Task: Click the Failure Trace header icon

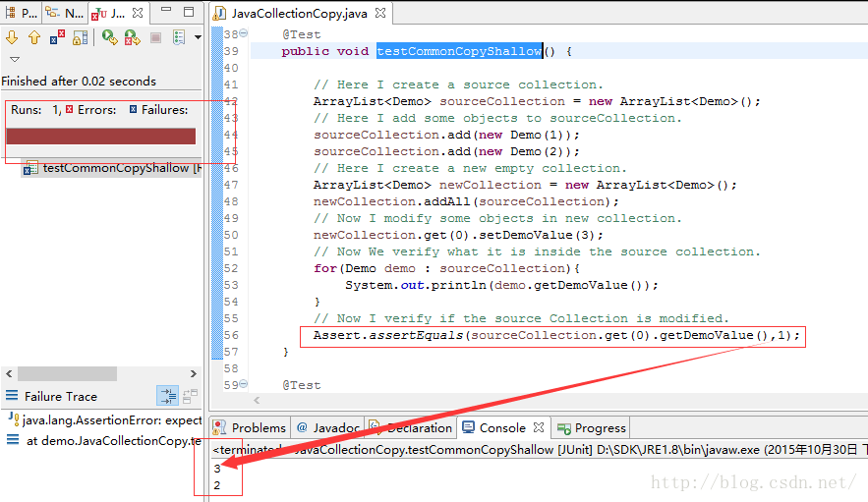Action: click(x=12, y=395)
